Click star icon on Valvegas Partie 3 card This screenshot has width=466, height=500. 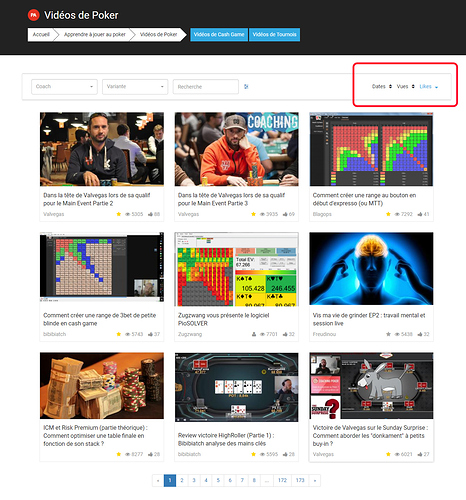point(253,214)
